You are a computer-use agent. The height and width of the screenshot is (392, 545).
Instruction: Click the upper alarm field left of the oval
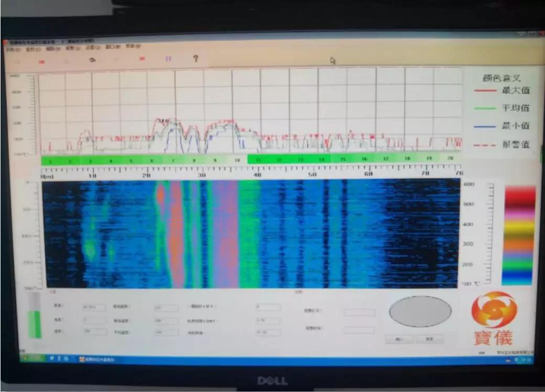coord(359,312)
